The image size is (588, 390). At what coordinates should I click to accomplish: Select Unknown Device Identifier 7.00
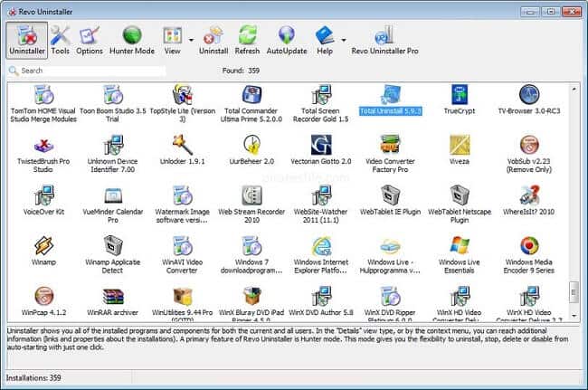(x=112, y=154)
